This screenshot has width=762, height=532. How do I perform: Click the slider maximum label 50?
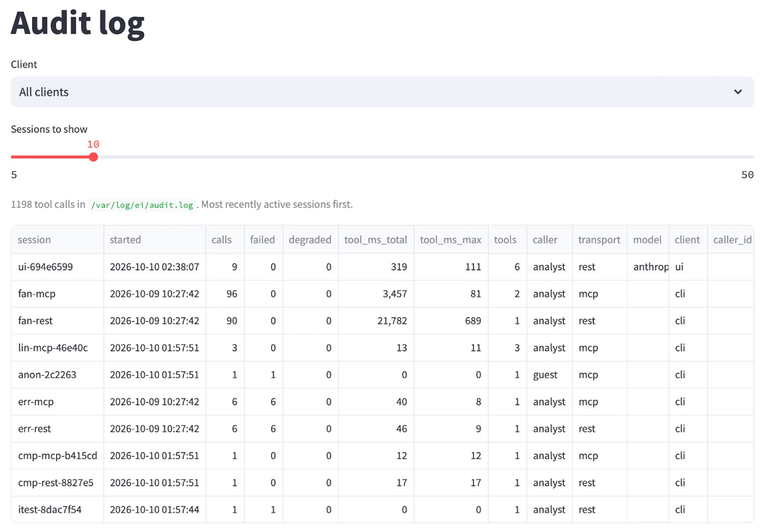747,175
